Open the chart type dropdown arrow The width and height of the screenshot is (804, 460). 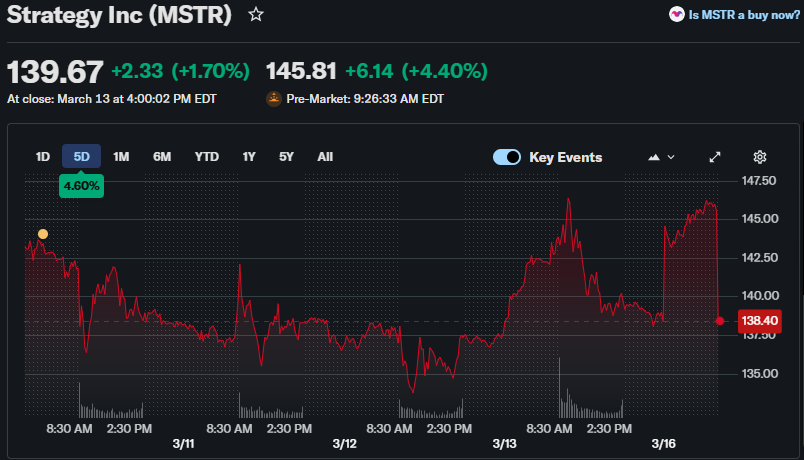pyautogui.click(x=671, y=157)
